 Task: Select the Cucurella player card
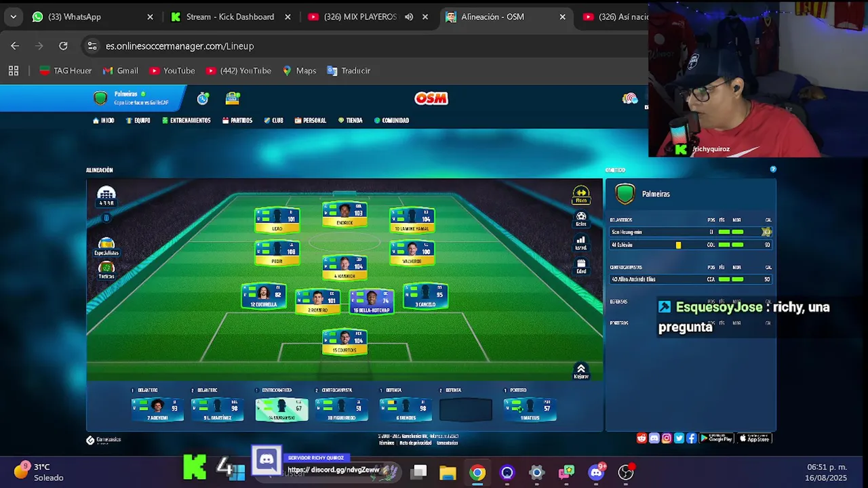[x=264, y=296]
